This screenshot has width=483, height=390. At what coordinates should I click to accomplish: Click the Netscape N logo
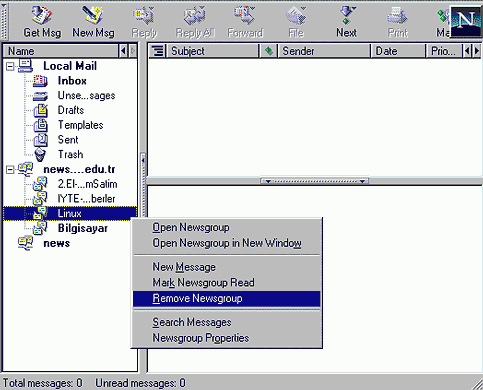pos(466,21)
